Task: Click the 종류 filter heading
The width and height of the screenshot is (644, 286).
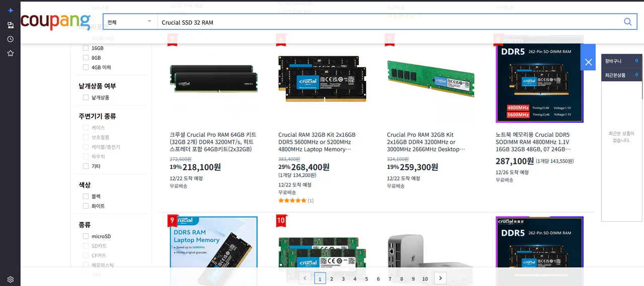Action: pyautogui.click(x=85, y=225)
